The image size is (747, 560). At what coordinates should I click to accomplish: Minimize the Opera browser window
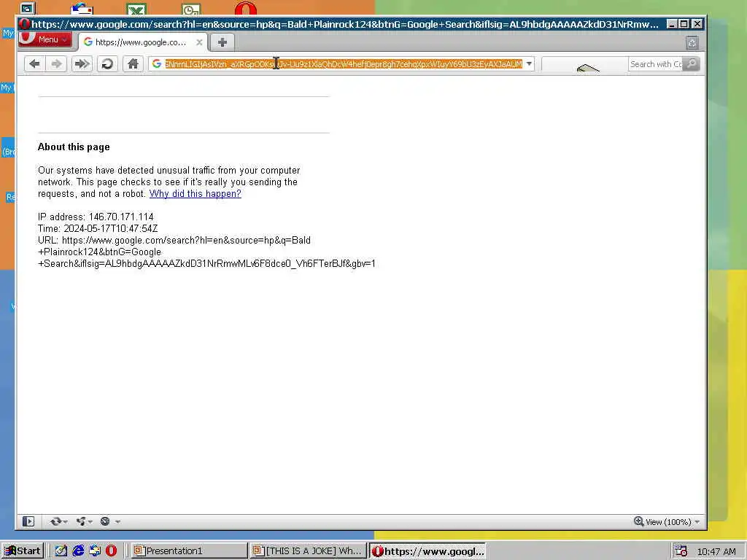click(672, 24)
